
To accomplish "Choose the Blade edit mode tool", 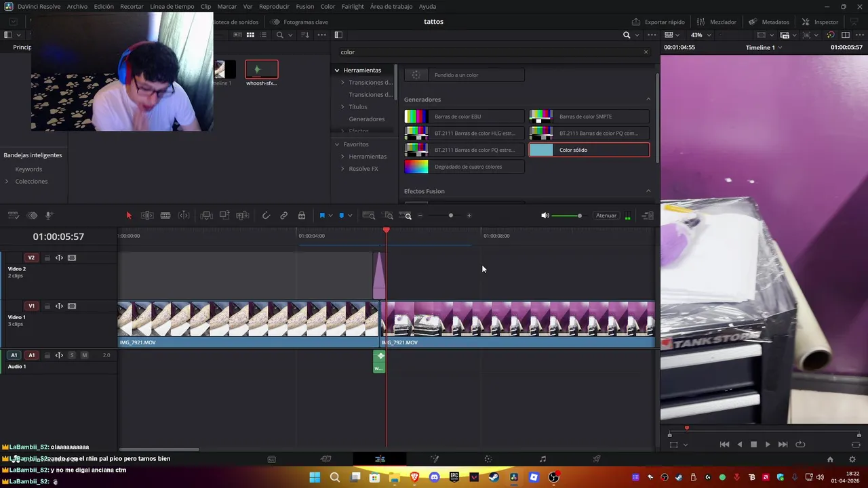I will tap(165, 216).
